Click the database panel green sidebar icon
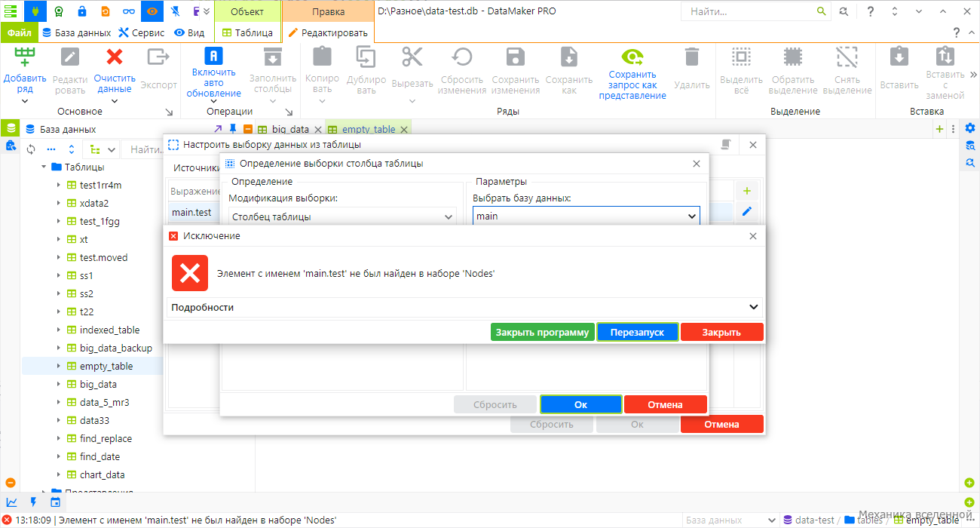Image resolution: width=980 pixels, height=528 pixels. click(11, 129)
